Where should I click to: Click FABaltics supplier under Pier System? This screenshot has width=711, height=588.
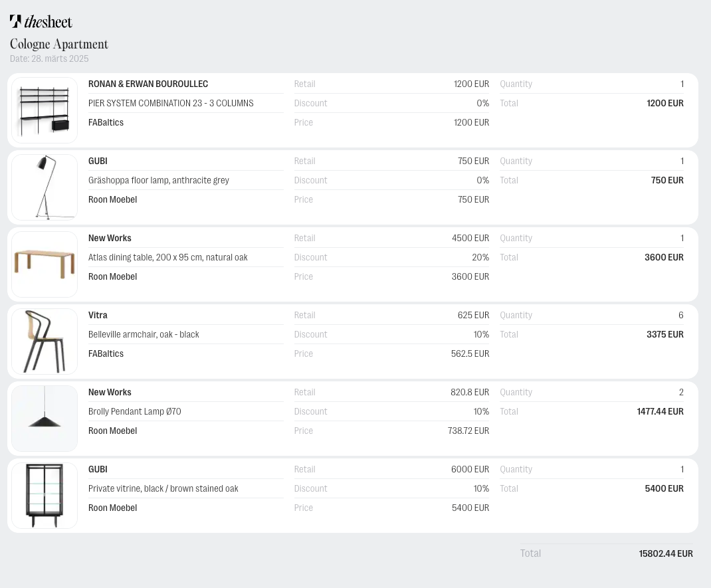point(106,122)
